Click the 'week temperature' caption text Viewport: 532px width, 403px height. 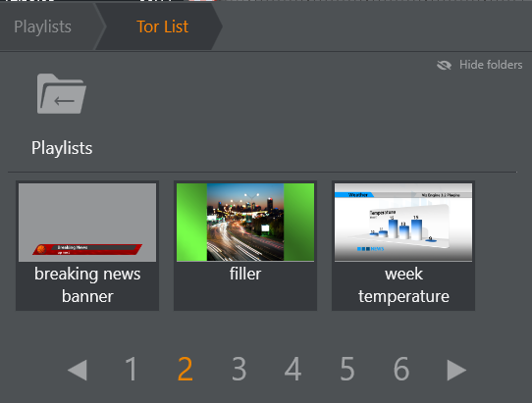point(403,285)
